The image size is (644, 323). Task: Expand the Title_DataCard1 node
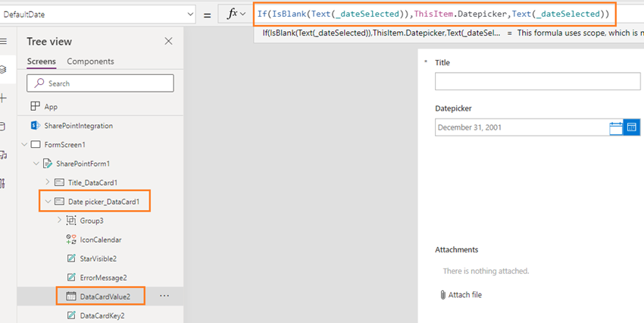pos(47,182)
